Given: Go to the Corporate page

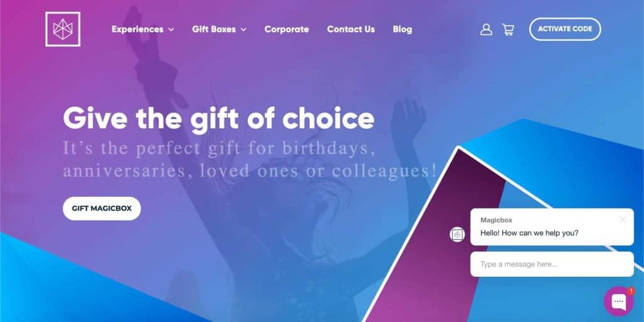Looking at the screenshot, I should click(287, 29).
